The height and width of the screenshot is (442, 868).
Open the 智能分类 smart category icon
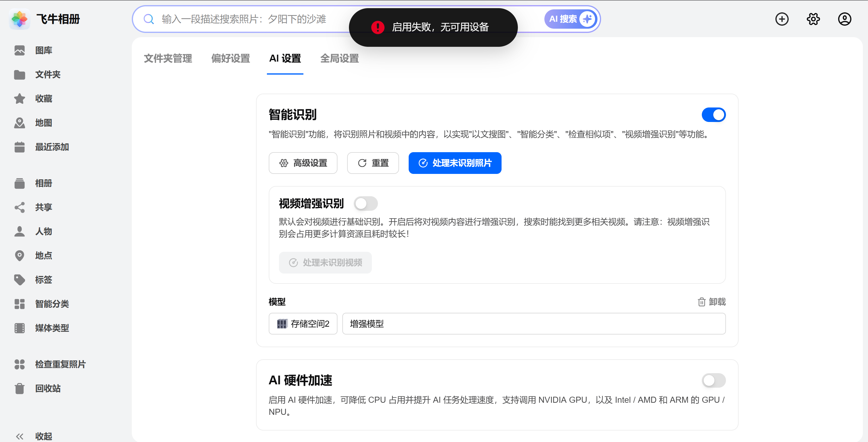click(20, 304)
